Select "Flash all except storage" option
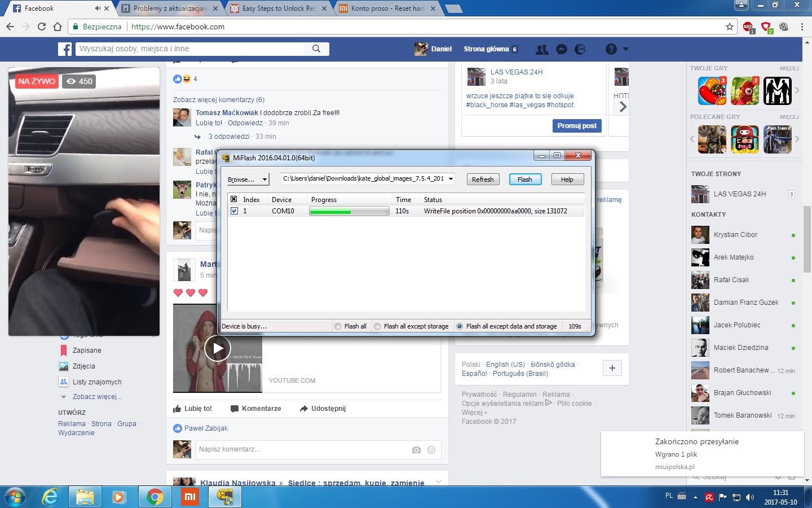This screenshot has height=508, width=812. pyautogui.click(x=377, y=326)
